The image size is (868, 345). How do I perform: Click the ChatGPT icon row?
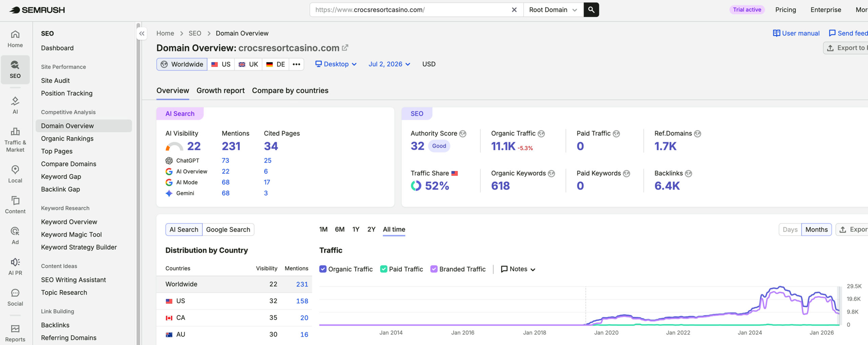[x=169, y=161]
